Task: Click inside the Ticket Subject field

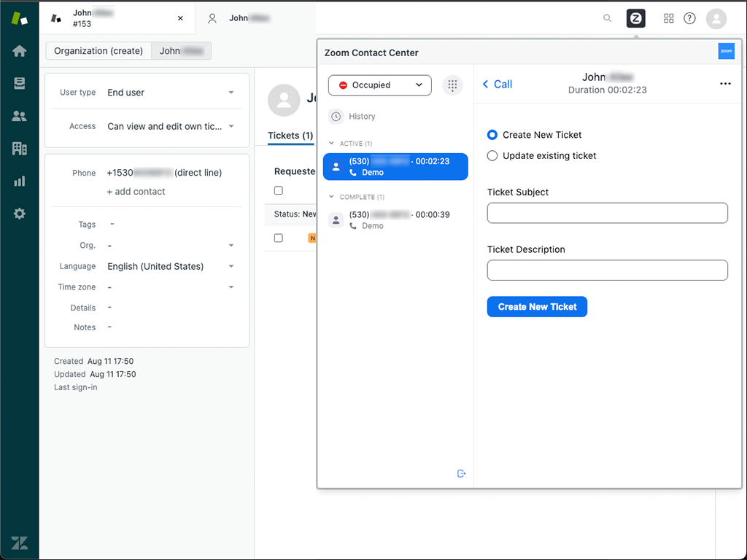Action: (x=607, y=213)
